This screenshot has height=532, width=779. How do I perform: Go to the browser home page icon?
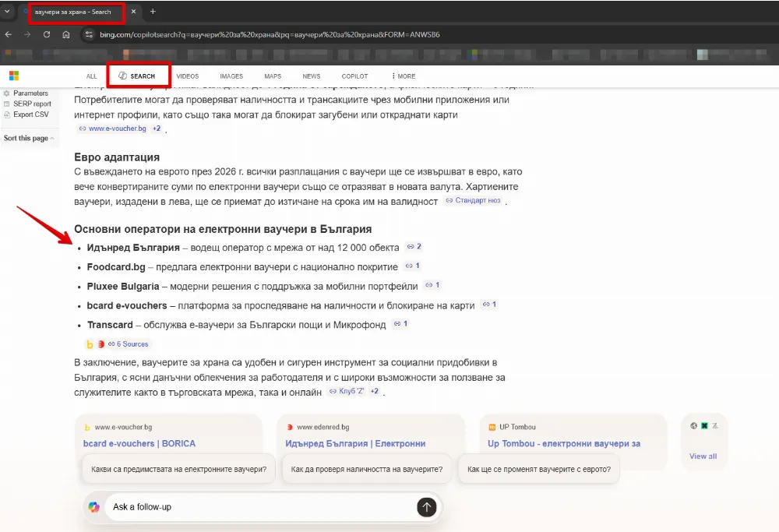pos(66,34)
